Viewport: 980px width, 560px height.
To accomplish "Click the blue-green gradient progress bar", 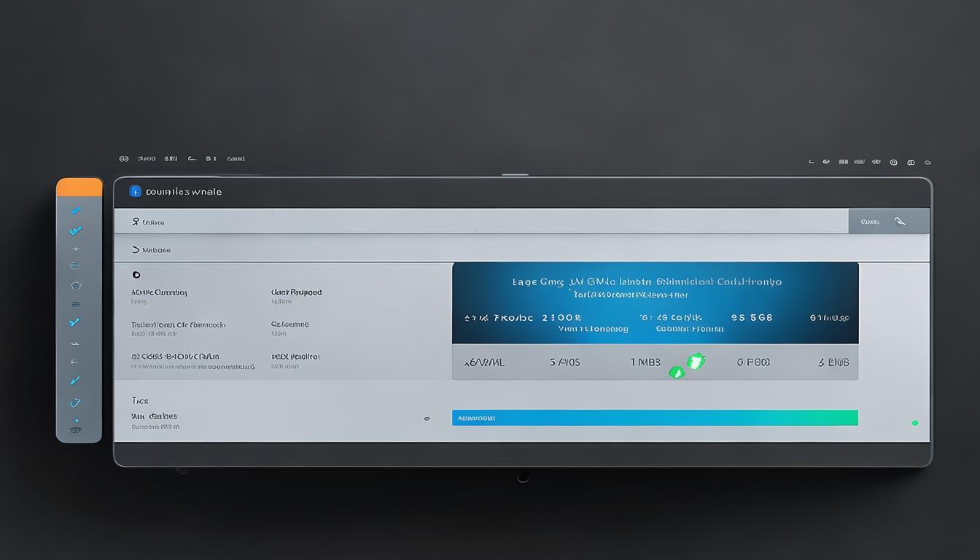I will (x=654, y=418).
